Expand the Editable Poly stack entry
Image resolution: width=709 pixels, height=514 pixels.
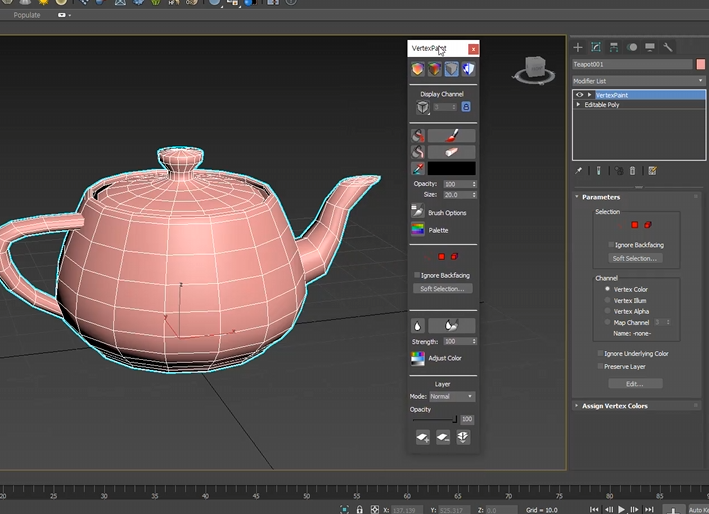(x=578, y=104)
